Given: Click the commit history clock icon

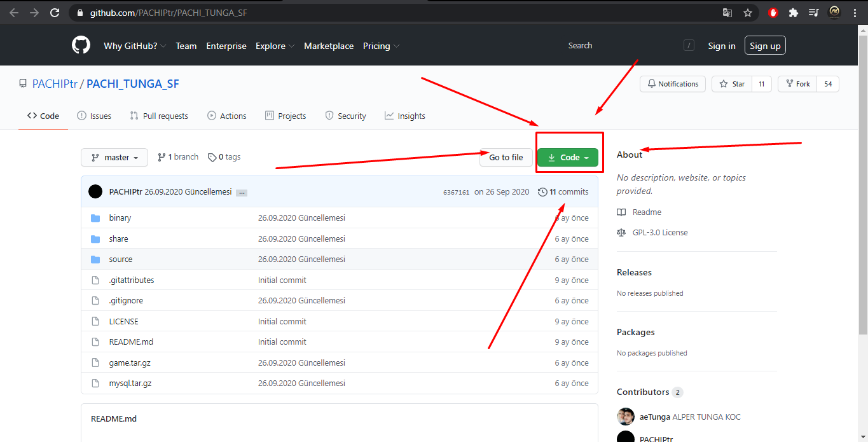Looking at the screenshot, I should pyautogui.click(x=542, y=192).
